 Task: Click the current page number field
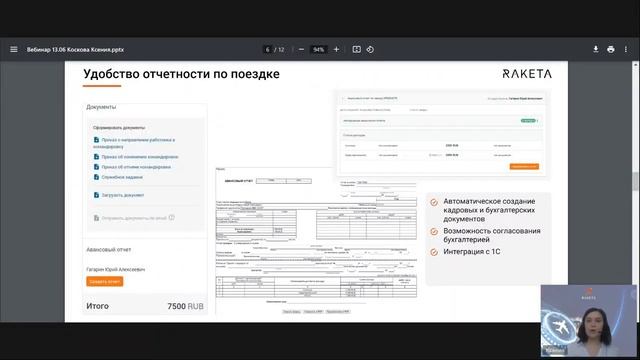tap(267, 49)
